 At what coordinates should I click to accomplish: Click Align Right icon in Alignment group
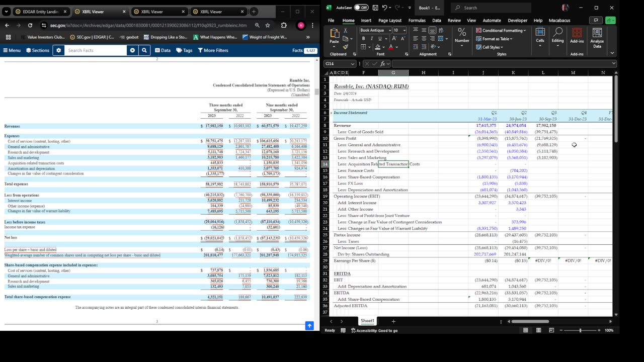[x=432, y=39]
